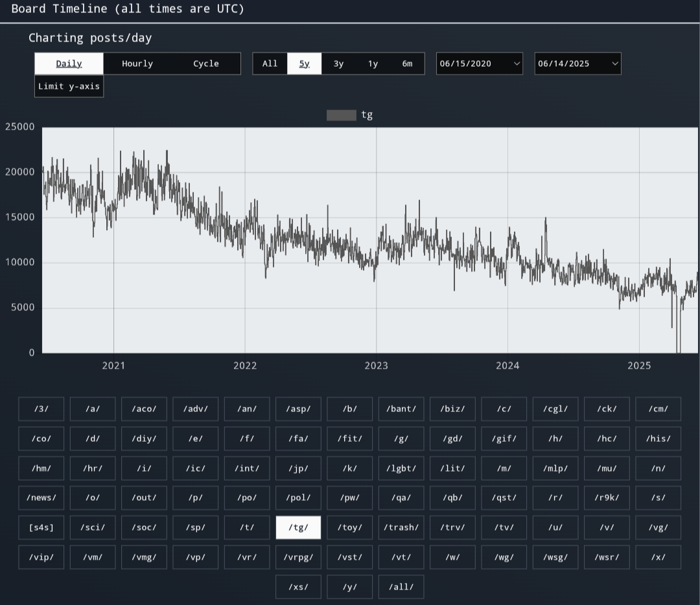Select the 3y time range
Image resolution: width=700 pixels, height=605 pixels.
click(338, 63)
